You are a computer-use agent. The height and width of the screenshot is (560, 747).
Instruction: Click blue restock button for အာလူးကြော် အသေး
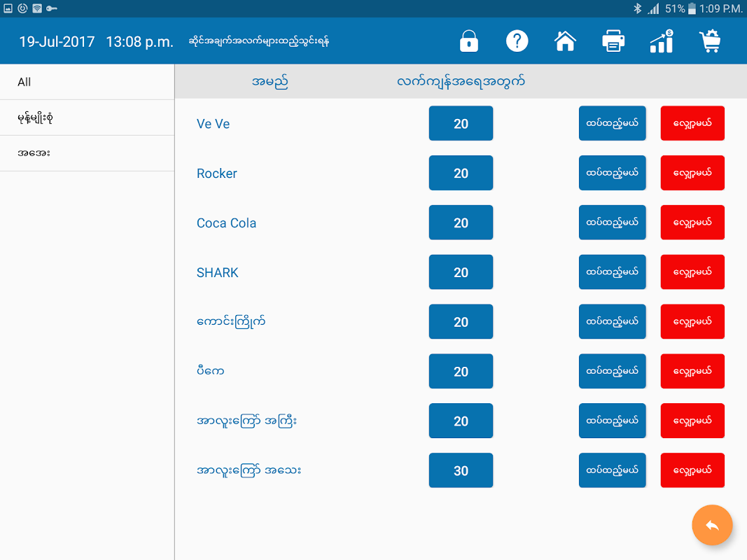click(612, 470)
